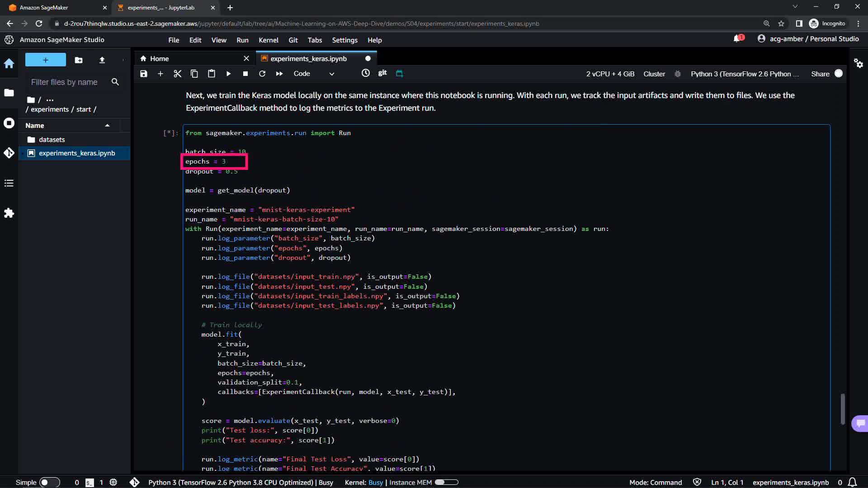Toggle the Share switch
The image size is (868, 488).
[x=838, y=74]
